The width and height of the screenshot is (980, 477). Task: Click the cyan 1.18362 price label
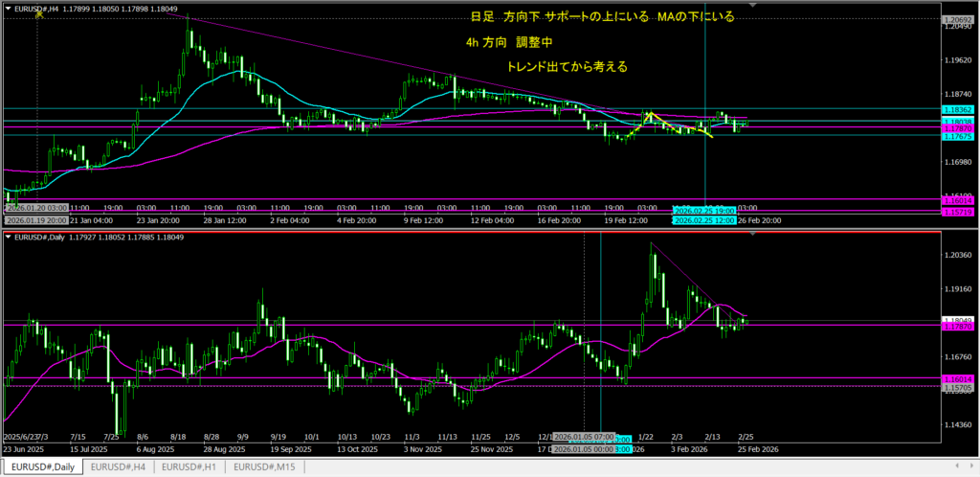coord(959,111)
